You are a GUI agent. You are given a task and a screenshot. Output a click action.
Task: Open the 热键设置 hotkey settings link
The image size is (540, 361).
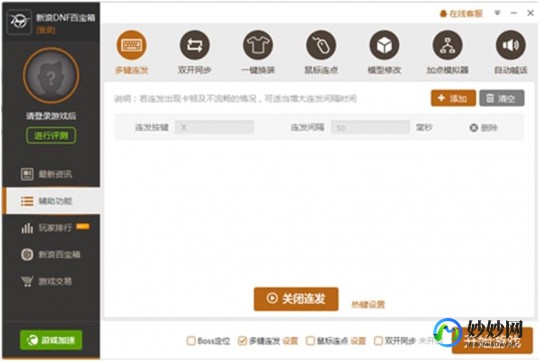point(368,304)
